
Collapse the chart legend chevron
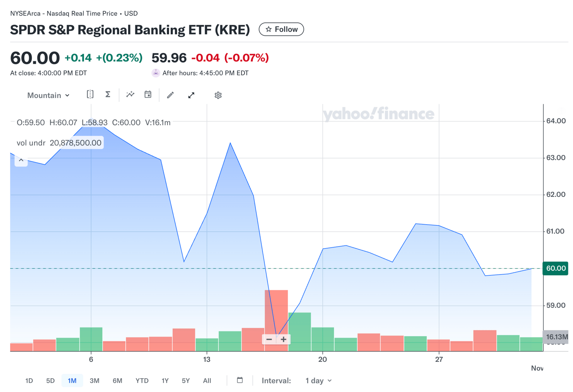pos(21,160)
